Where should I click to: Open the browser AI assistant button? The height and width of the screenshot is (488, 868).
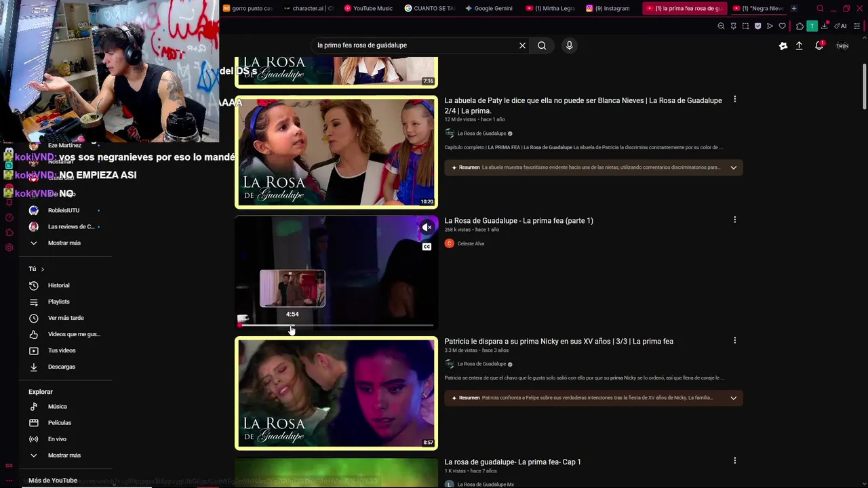point(841,26)
